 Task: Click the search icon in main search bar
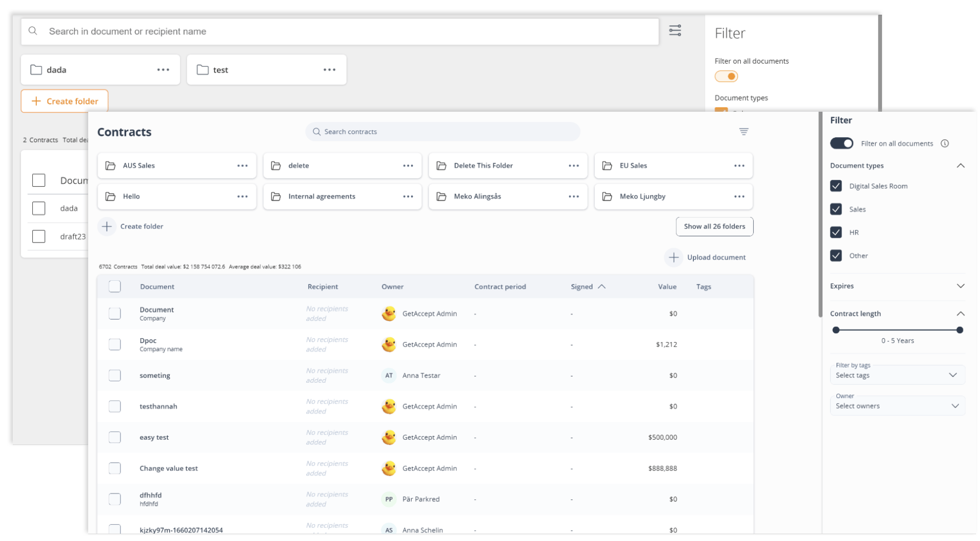coord(33,31)
